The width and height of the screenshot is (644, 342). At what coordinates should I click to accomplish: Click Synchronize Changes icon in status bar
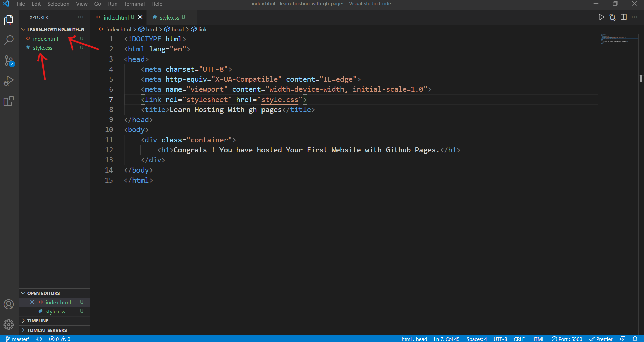(39, 339)
